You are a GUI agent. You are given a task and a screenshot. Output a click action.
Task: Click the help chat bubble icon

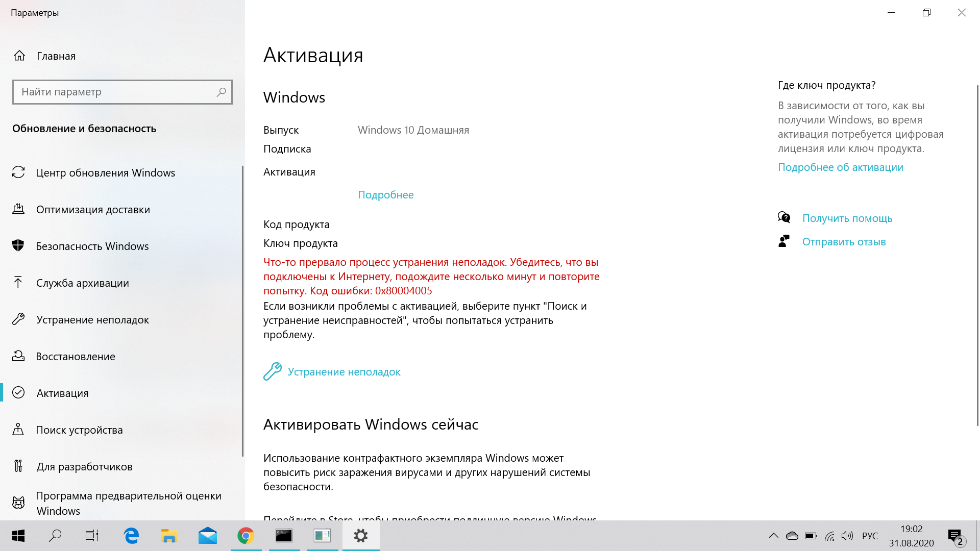tap(784, 218)
